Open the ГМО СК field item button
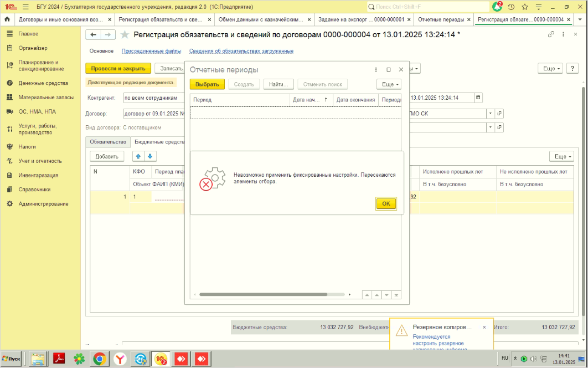Image resolution: width=588 pixels, height=368 pixels. [499, 114]
